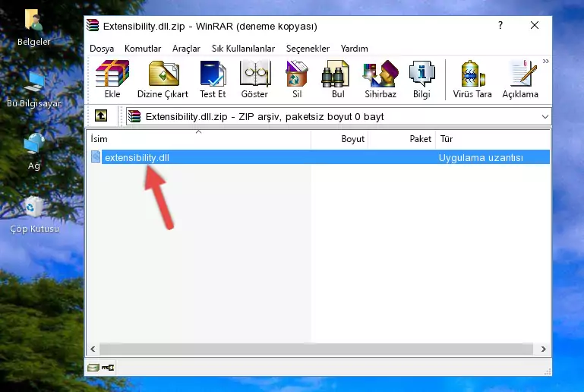Screen dimensions: 584x392
Task: Go up one folder level
Action: click(x=101, y=116)
